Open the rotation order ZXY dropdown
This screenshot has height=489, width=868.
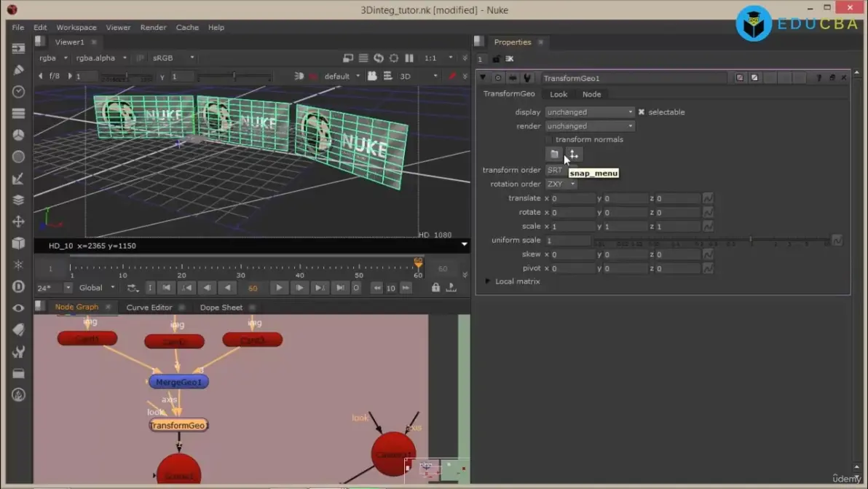coord(561,184)
